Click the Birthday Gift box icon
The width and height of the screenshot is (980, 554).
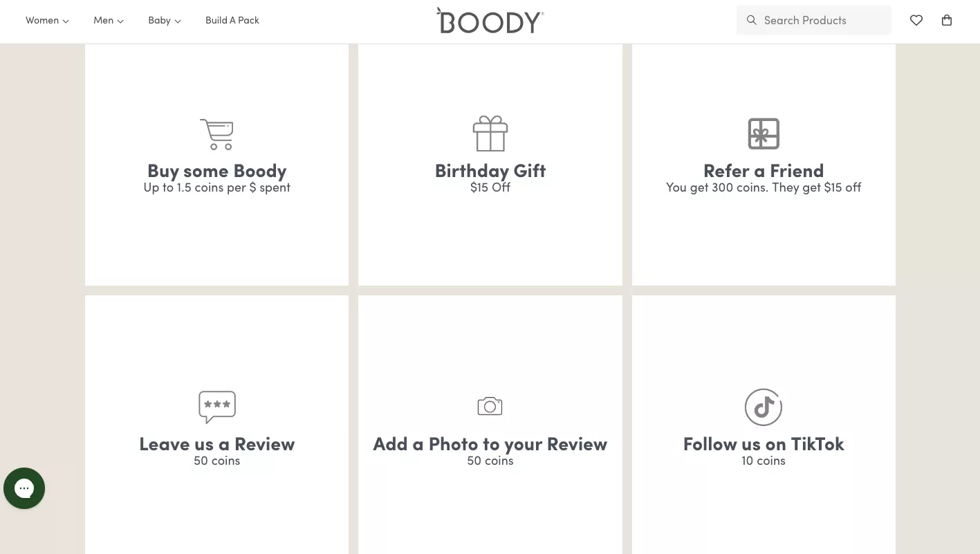pyautogui.click(x=490, y=133)
